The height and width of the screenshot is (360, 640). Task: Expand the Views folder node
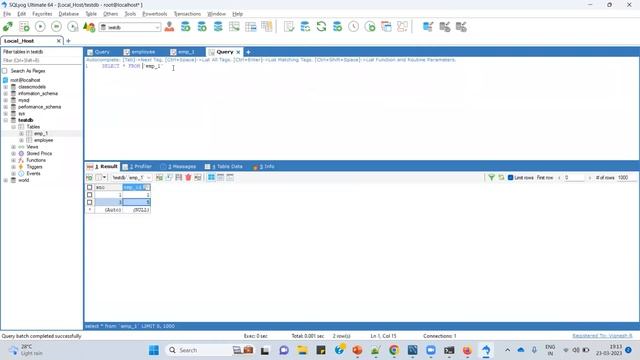coord(13,147)
